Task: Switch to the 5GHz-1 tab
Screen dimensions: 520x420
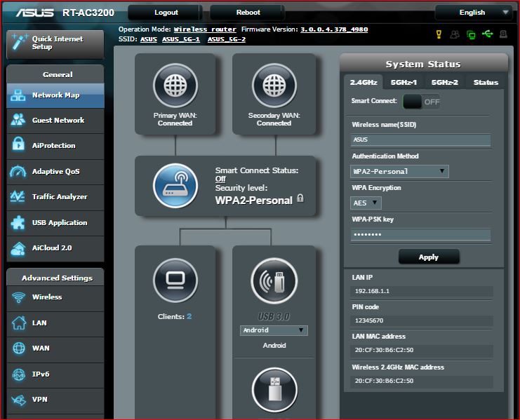Action: [404, 82]
